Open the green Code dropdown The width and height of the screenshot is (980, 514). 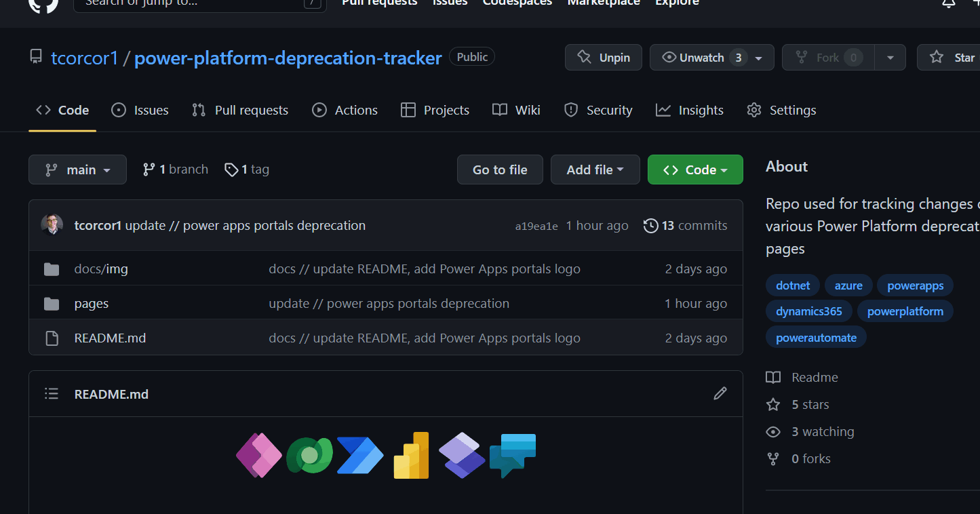point(695,170)
